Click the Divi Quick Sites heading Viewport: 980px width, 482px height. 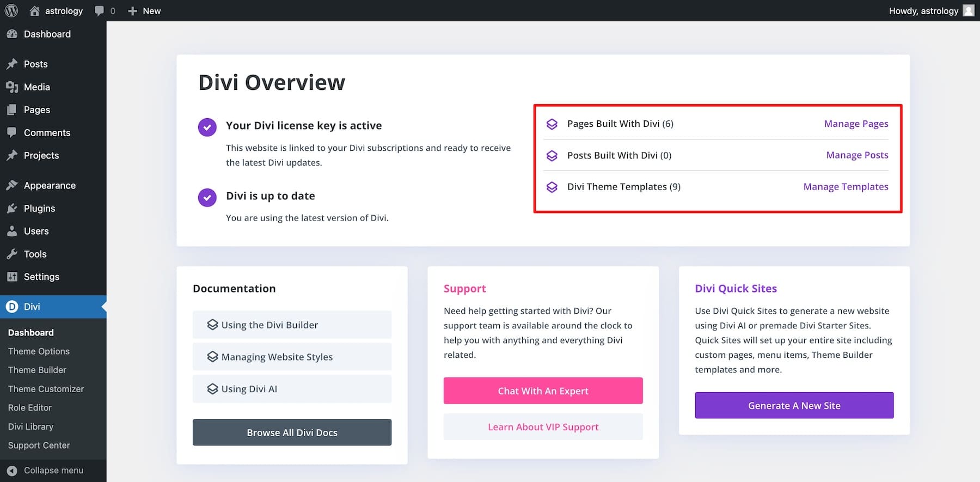tap(736, 289)
